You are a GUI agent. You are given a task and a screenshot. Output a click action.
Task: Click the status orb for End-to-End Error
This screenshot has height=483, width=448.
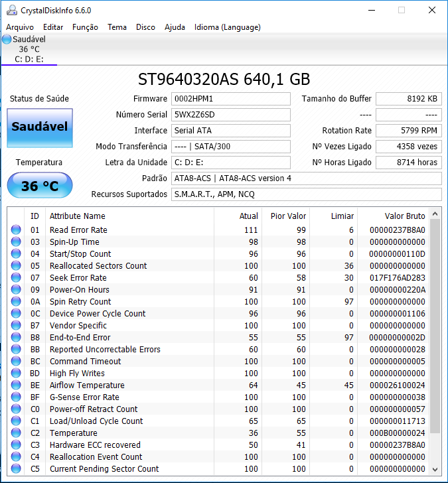[x=16, y=338]
